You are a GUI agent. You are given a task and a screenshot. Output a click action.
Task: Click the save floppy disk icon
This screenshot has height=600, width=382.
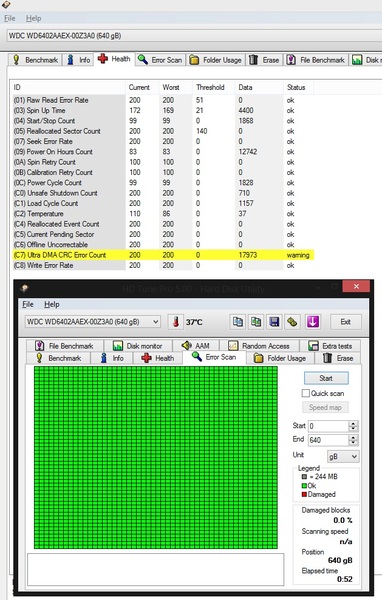tap(274, 322)
